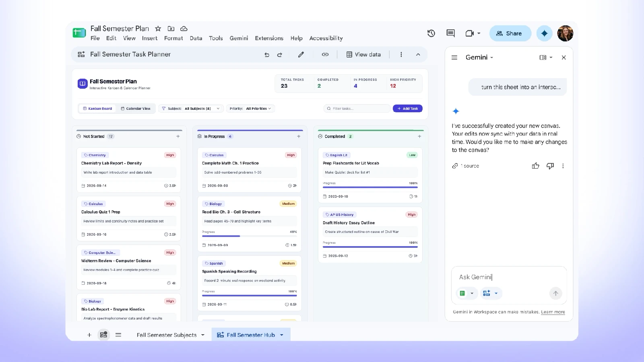Follow the Learn more link
The width and height of the screenshot is (644, 362).
553,312
